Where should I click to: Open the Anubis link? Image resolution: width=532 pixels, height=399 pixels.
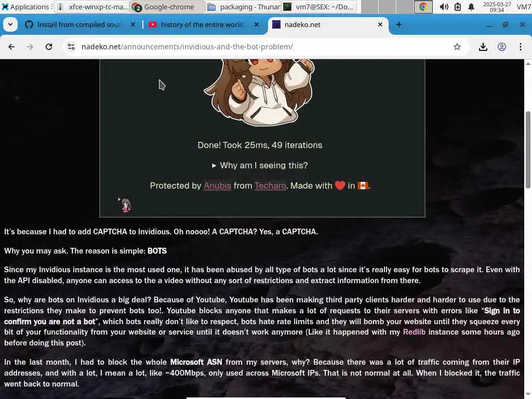(218, 185)
